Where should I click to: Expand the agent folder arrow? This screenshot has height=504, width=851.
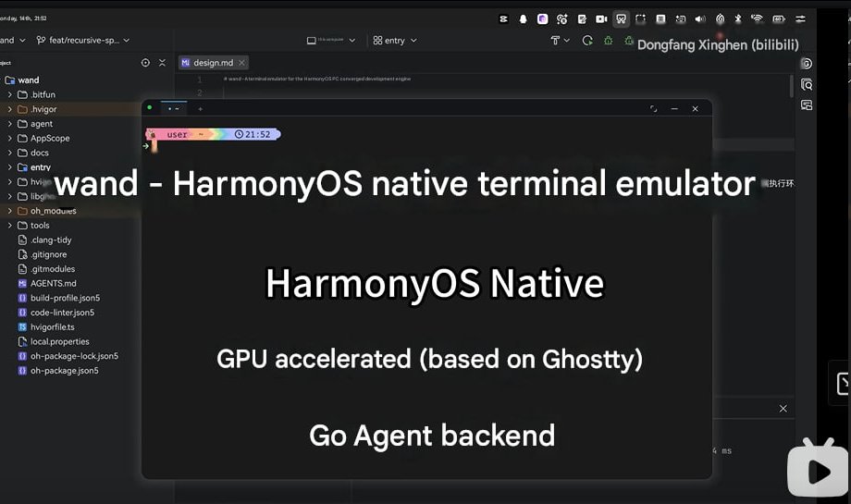(x=10, y=124)
